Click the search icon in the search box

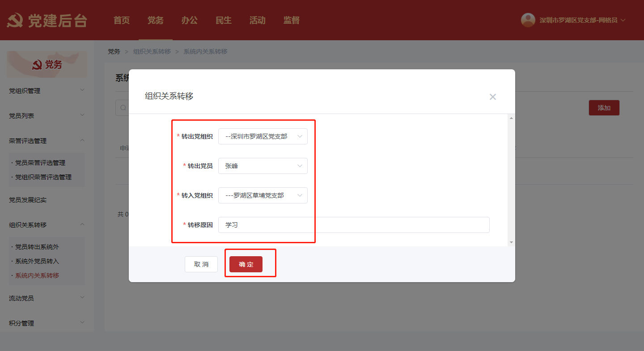click(123, 108)
